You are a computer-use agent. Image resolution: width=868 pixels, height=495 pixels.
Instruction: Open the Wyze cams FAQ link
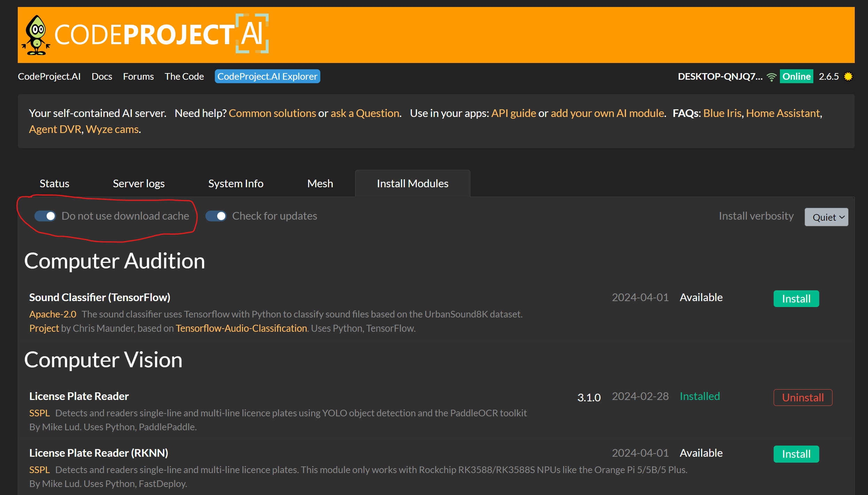tap(112, 129)
